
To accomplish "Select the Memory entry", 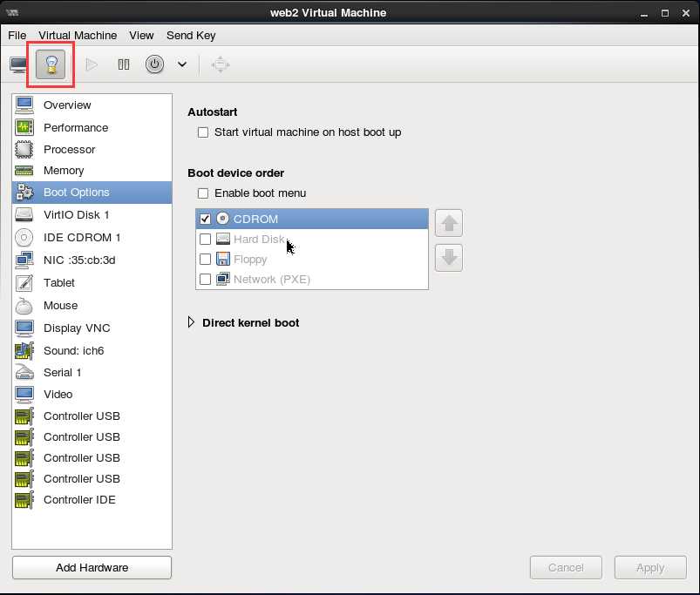I will point(92,171).
